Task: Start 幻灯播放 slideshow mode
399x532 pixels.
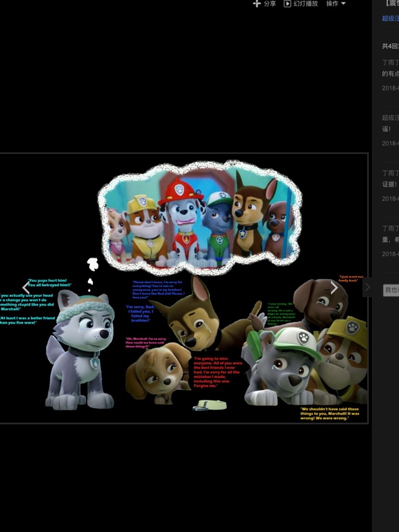Action: (305, 4)
